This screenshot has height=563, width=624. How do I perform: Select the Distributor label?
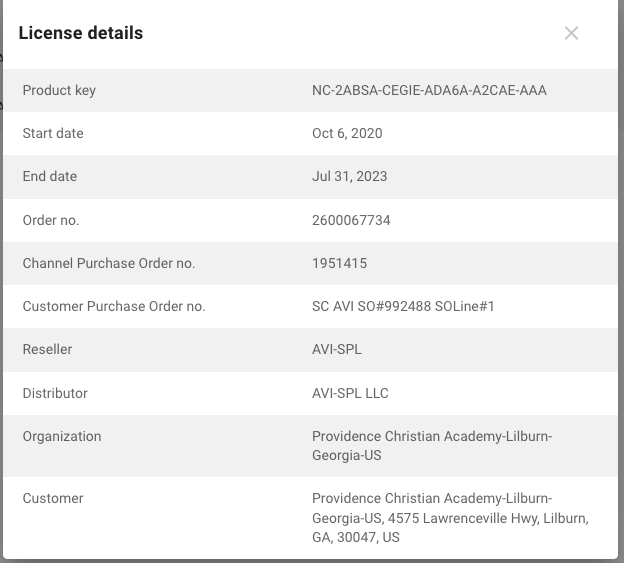pyautogui.click(x=55, y=393)
